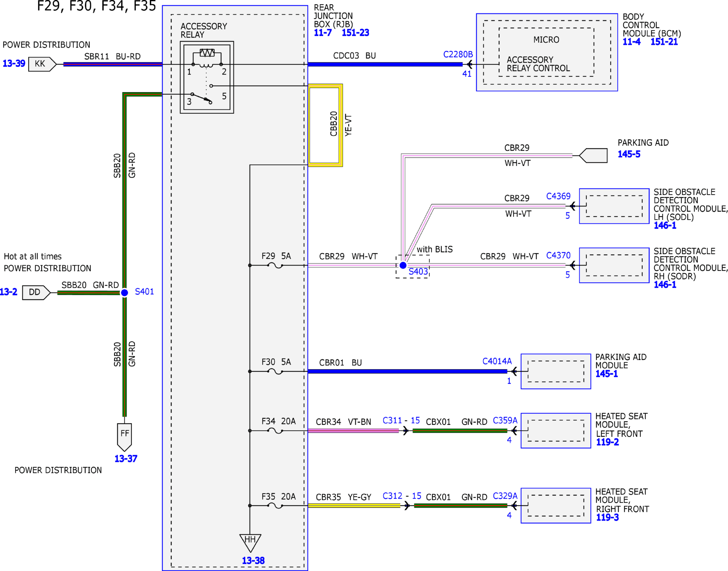Click the Parking Aid off-page connector symbol

point(593,155)
